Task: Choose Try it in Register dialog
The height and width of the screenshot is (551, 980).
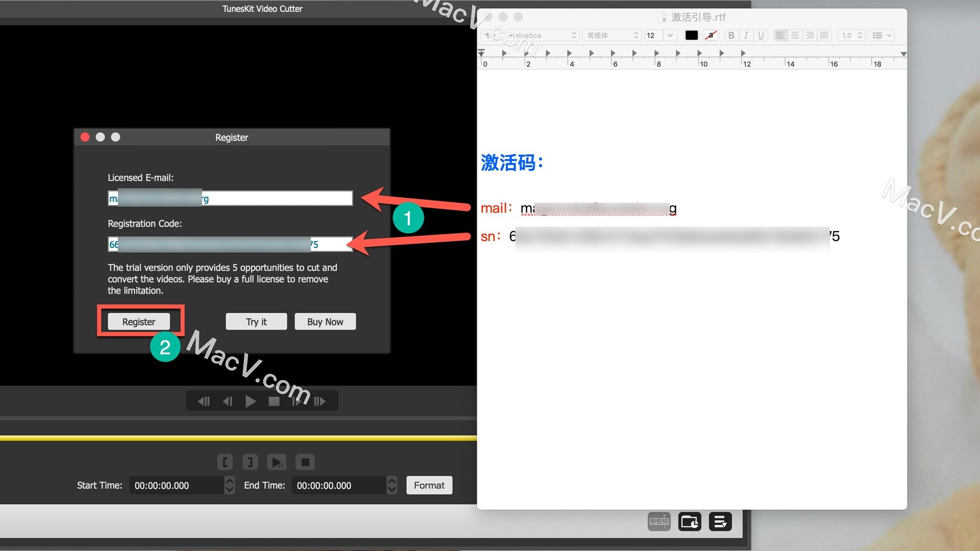Action: (x=256, y=322)
